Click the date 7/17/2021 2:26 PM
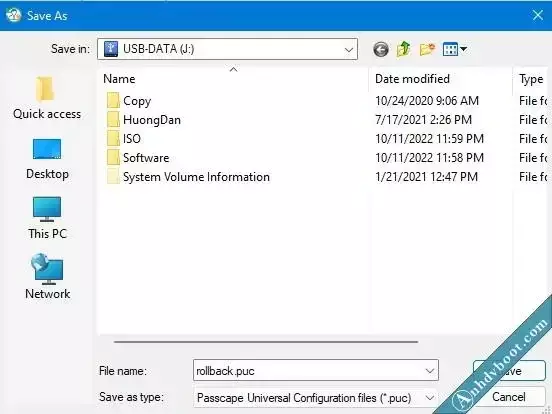The width and height of the screenshot is (552, 414). [x=423, y=120]
